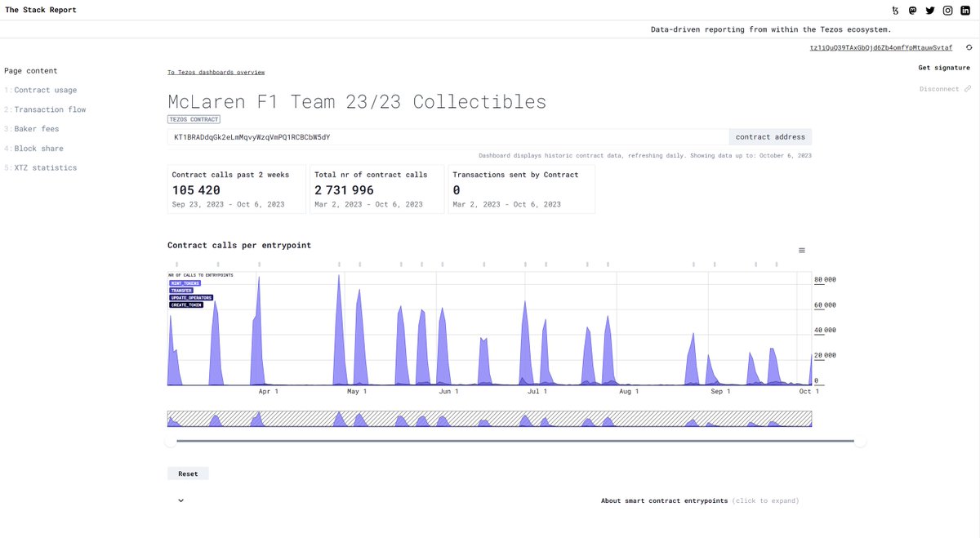Expand the chevron left of About smart contract entrypoints
Screen dimensions: 980x538
pos(180,500)
